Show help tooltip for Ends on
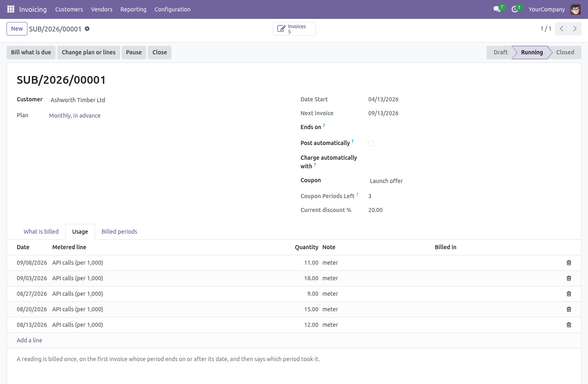The image size is (588, 384). (324, 125)
